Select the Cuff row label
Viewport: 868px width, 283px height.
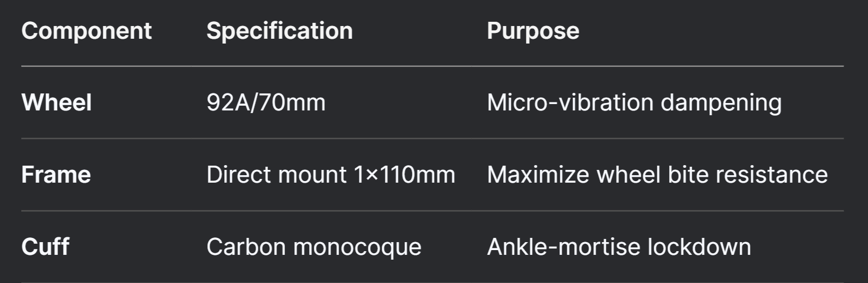pyautogui.click(x=46, y=247)
